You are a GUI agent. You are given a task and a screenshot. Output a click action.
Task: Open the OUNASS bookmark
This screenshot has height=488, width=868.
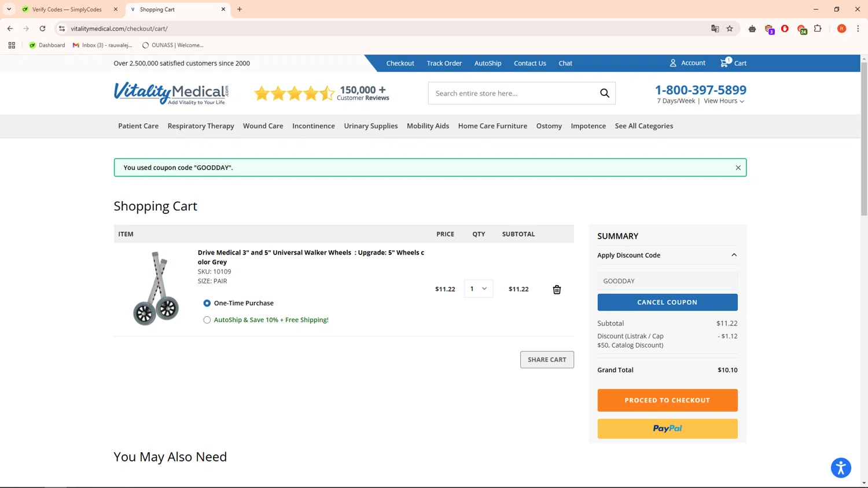click(x=172, y=45)
